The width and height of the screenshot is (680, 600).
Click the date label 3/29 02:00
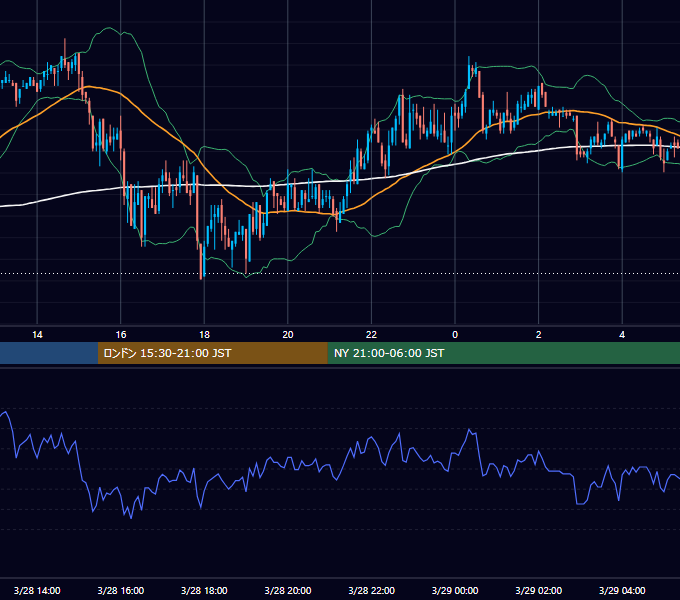pyautogui.click(x=539, y=590)
